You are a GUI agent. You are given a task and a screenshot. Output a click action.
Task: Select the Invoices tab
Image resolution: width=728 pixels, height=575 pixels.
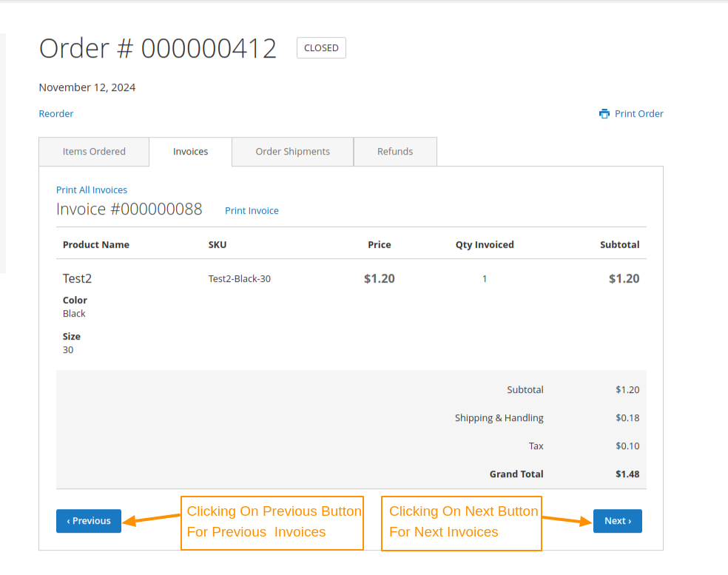[x=190, y=152]
